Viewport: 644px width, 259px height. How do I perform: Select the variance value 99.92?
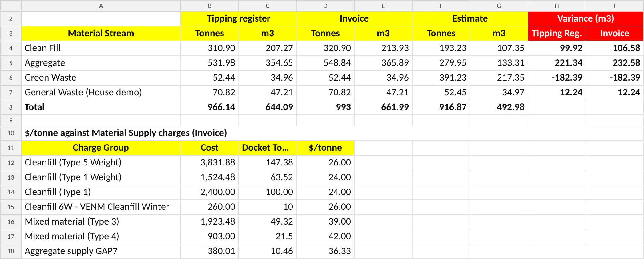click(557, 48)
